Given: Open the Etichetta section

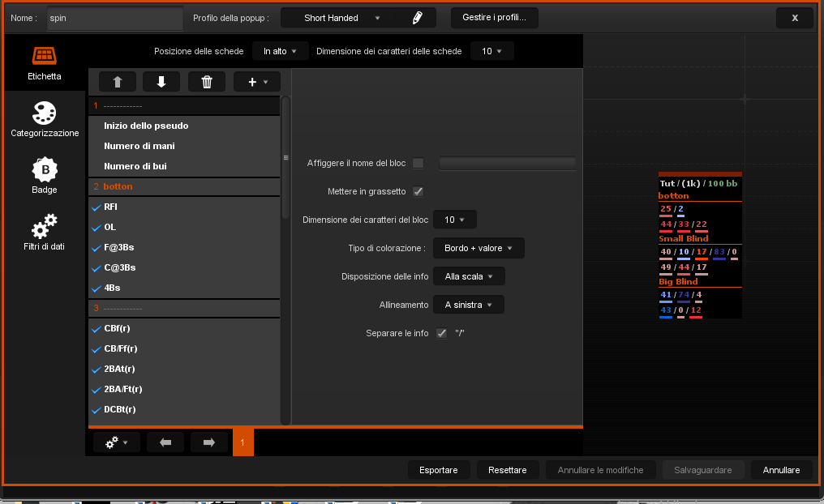Looking at the screenshot, I should (x=44, y=63).
